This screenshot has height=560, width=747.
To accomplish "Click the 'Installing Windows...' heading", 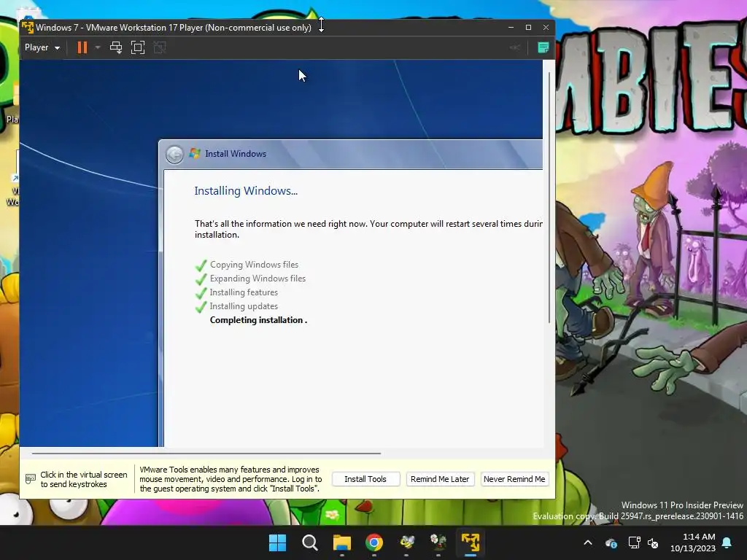I will click(x=246, y=191).
